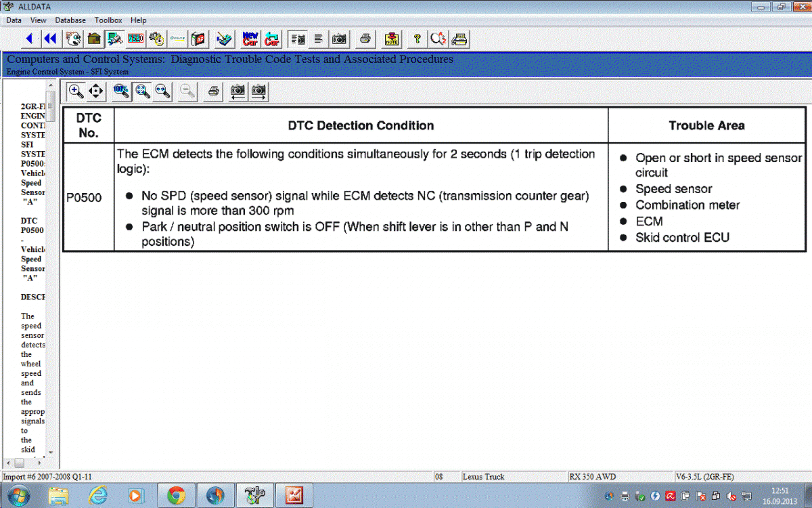812x508 pixels.
Task: Click the 'Trouble Area' column header
Action: 706,125
